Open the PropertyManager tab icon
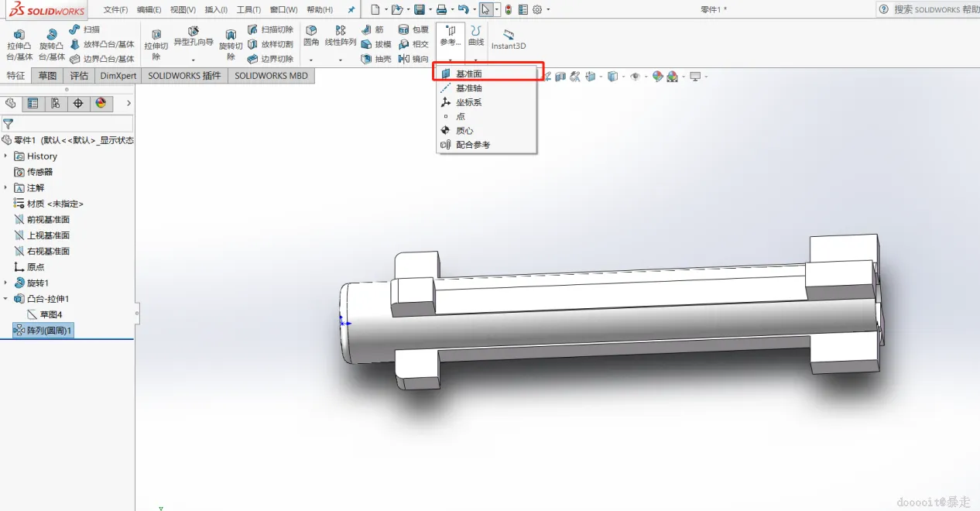Viewport: 980px width, 511px height. click(x=33, y=103)
